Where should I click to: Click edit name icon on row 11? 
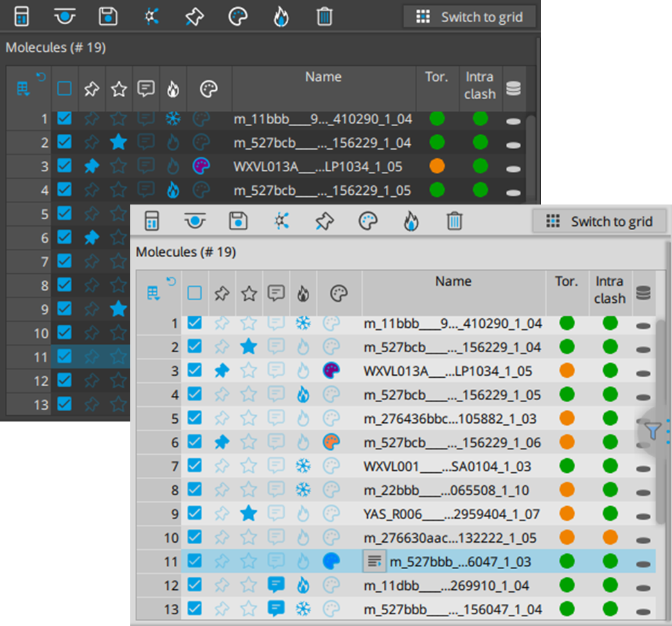tap(375, 562)
